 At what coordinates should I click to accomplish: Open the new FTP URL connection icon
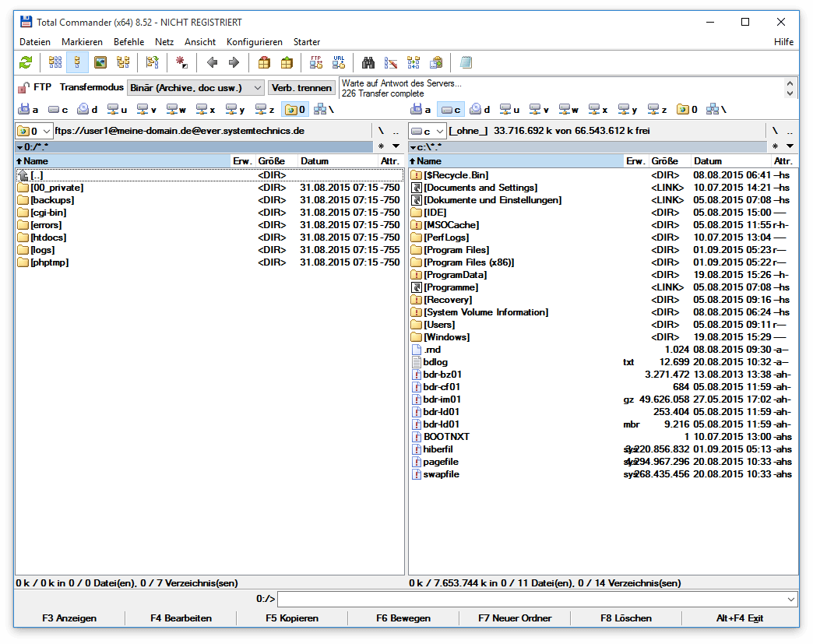[x=339, y=63]
